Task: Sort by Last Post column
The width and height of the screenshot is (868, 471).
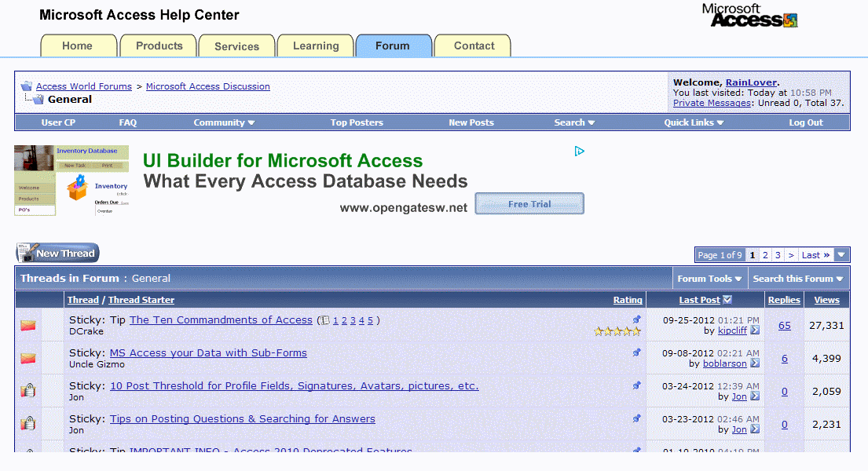Action: pos(700,300)
